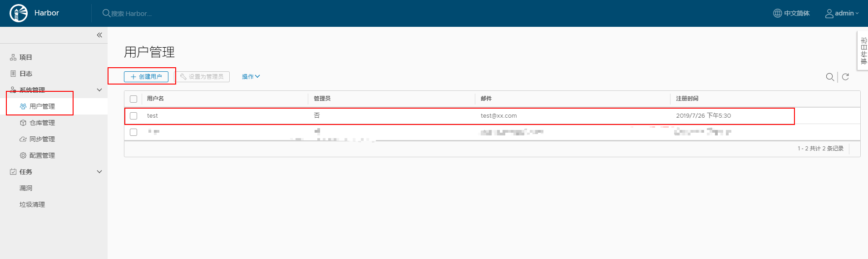This screenshot has width=868, height=259.
Task: Refresh the user list
Action: [845, 77]
